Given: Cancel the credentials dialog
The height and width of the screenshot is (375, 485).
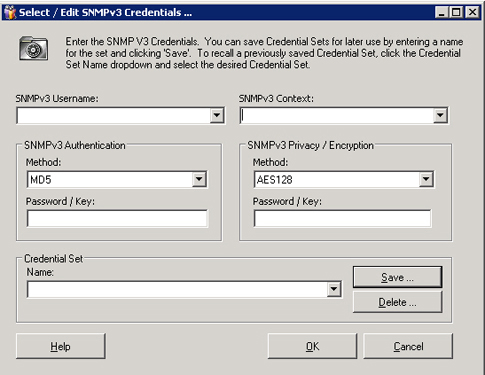Looking at the screenshot, I should 408,346.
